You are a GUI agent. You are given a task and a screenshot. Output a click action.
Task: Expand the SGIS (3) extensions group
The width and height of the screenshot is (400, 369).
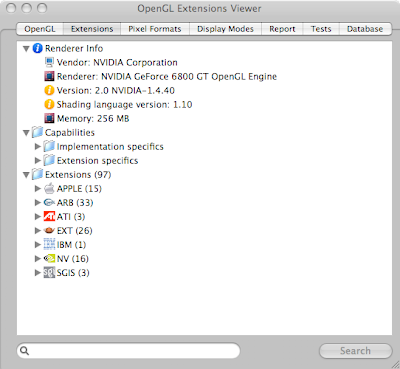pos(38,272)
